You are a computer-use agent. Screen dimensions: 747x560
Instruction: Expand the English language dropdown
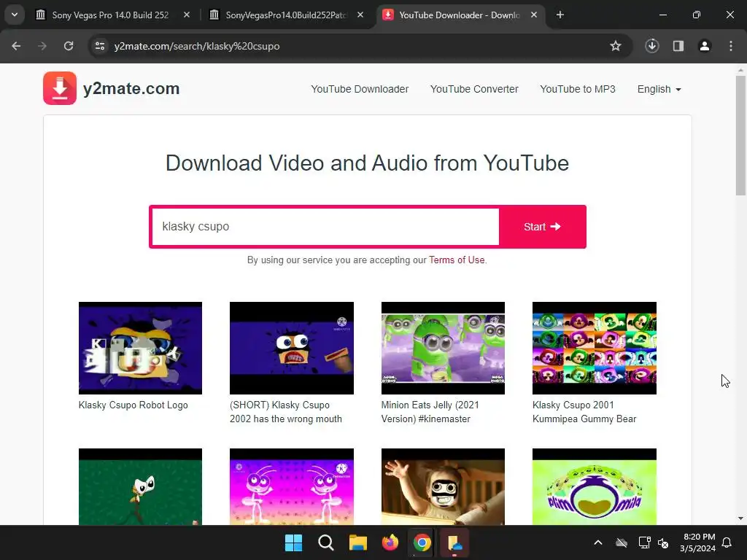click(659, 89)
